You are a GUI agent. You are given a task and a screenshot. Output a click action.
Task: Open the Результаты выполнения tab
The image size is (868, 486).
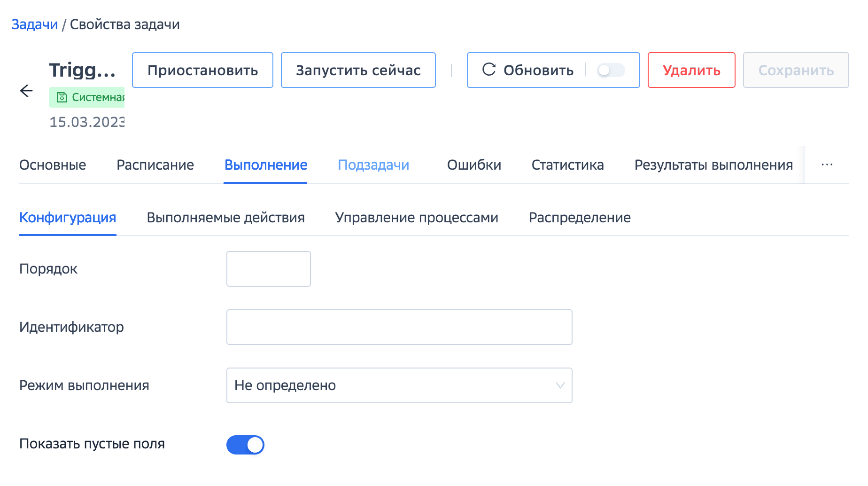click(713, 165)
